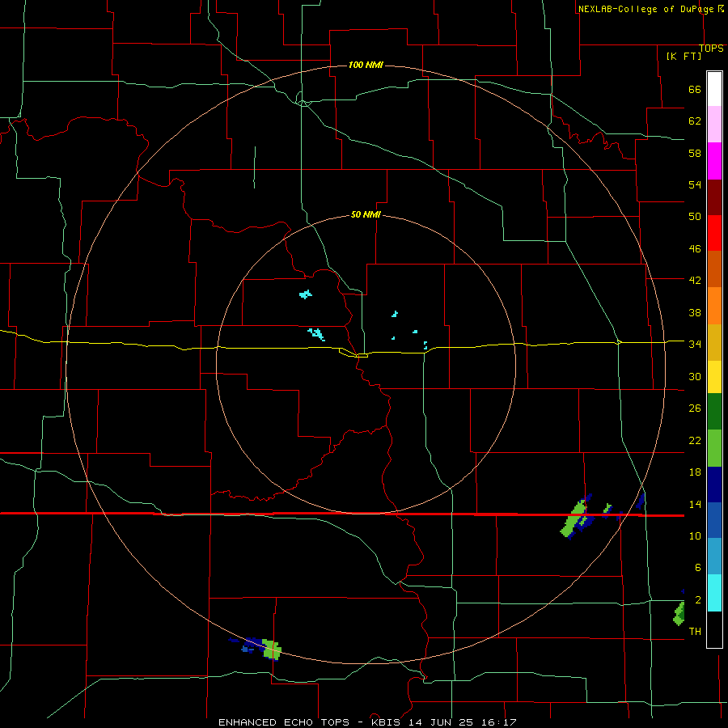Click the large green echo southeast of radar
Screen dimensions: 728x728
tap(574, 519)
